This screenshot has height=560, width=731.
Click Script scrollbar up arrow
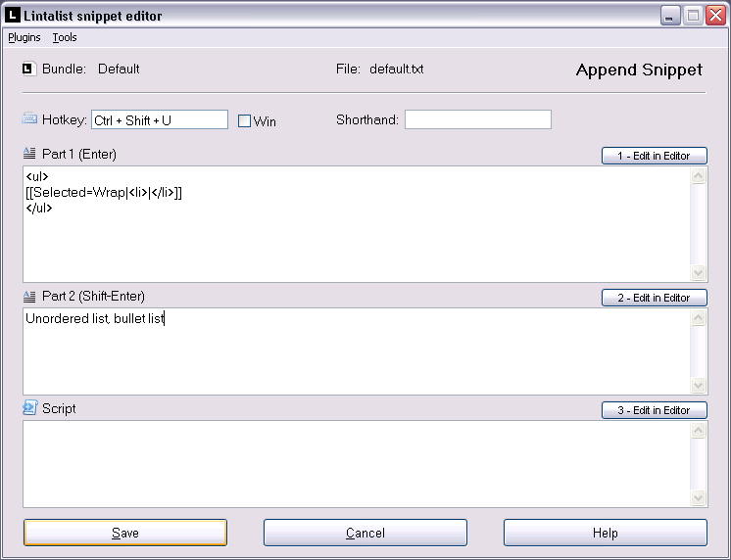point(698,430)
